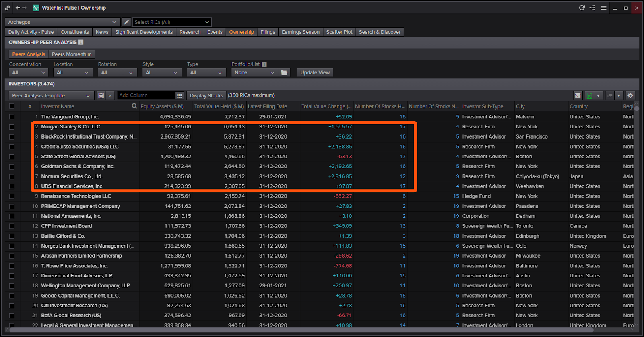The image size is (644, 337).
Task: Open the Peer Analysis Template dropdown
Action: [x=52, y=95]
